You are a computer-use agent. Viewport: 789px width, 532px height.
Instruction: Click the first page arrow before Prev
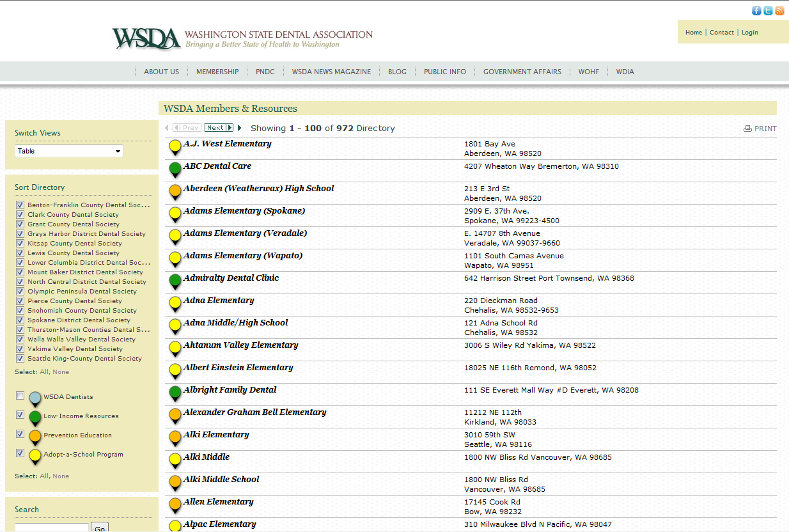167,128
